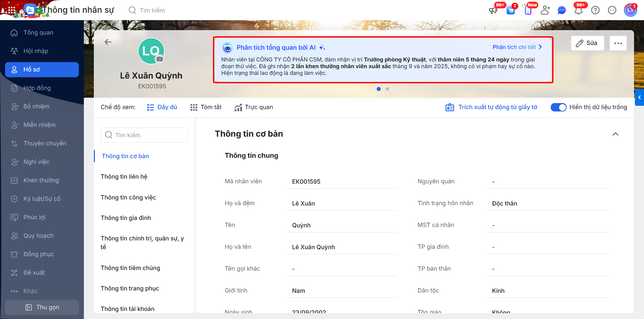
Task: Click the employee code EK001595 value
Action: (306, 182)
